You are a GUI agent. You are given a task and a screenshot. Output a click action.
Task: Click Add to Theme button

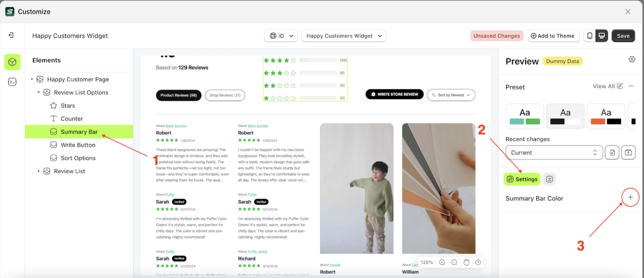click(x=553, y=36)
